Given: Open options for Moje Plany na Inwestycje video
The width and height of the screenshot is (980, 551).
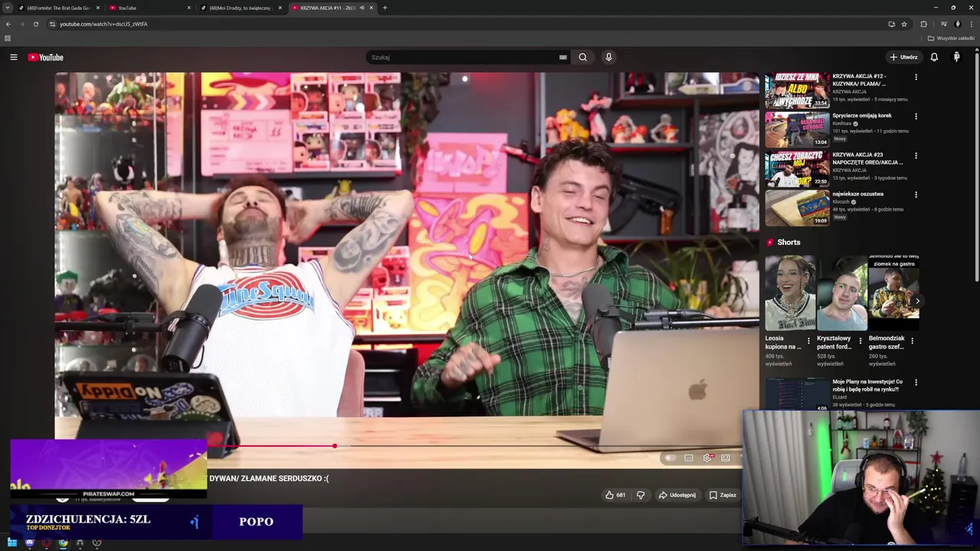Looking at the screenshot, I should click(x=916, y=382).
